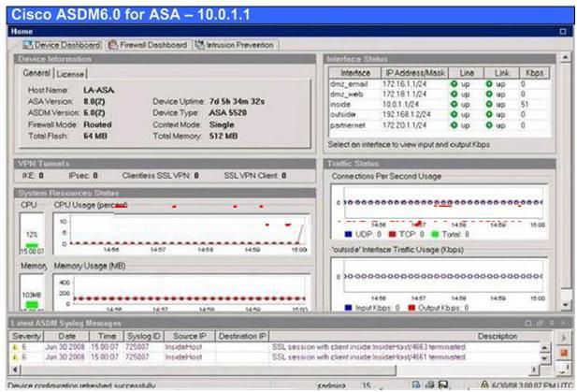
Task: Click the Output Kbps red legend swatch
Action: [411, 308]
